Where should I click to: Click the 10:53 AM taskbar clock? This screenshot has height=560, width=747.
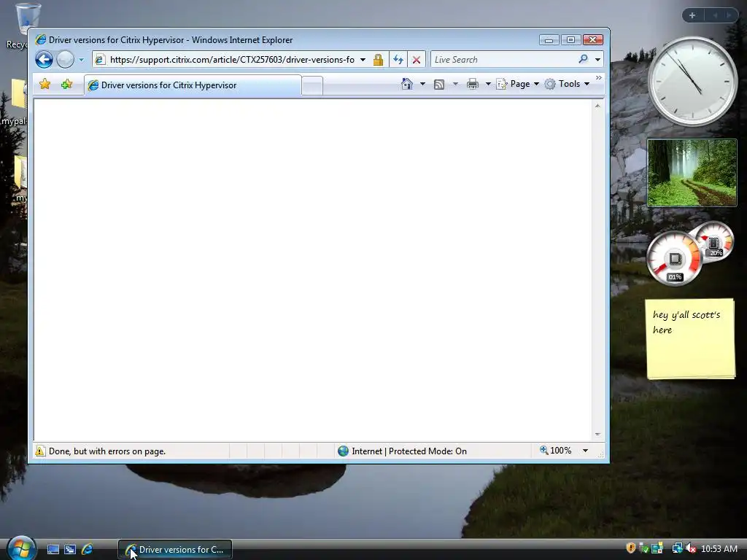click(719, 549)
